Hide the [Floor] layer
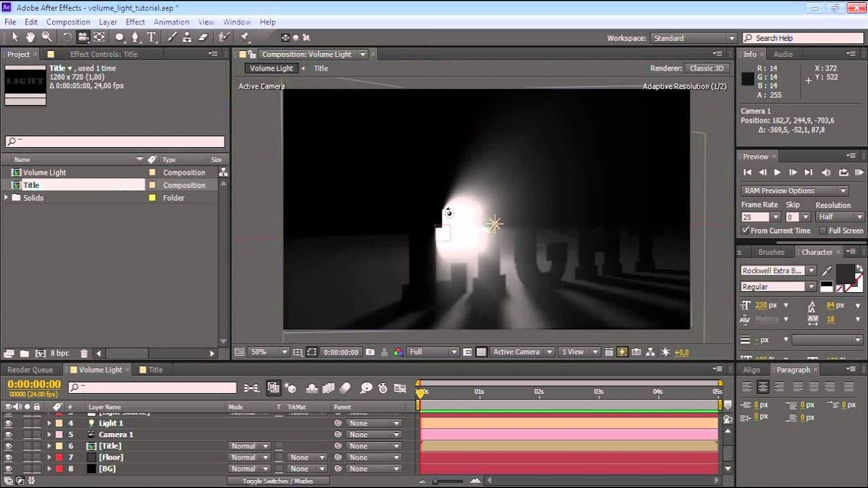Screen dimensions: 868x488 point(8,457)
